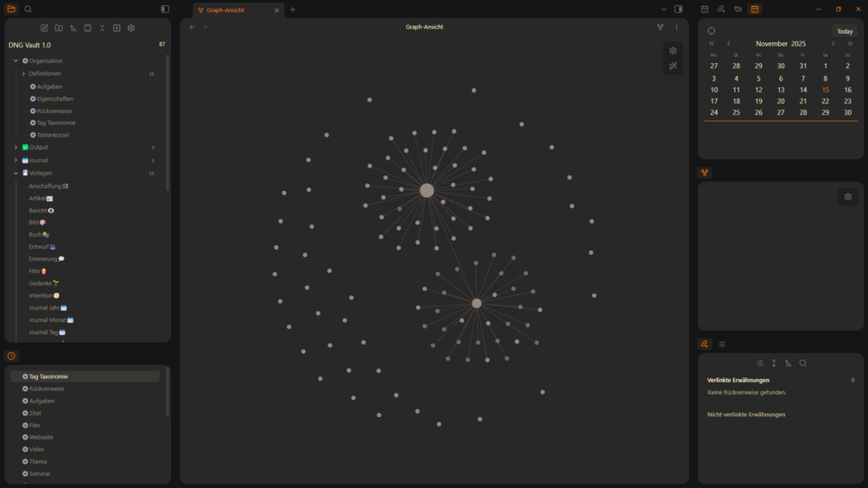Click the crosshair icon above calendar
868x488 pixels.
[712, 31]
